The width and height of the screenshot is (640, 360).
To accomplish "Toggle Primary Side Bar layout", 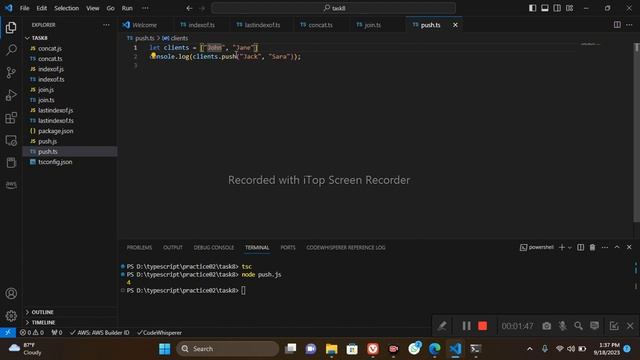I will [532, 8].
